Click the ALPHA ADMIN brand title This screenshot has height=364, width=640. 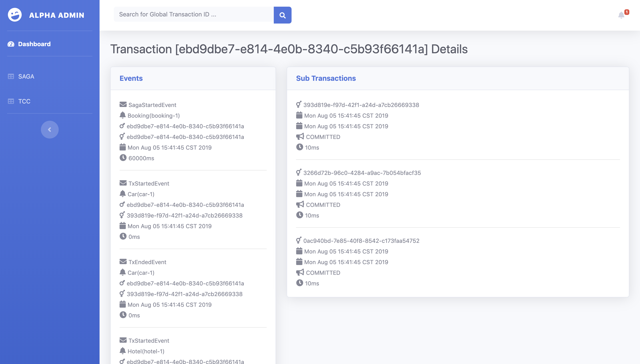pos(57,15)
